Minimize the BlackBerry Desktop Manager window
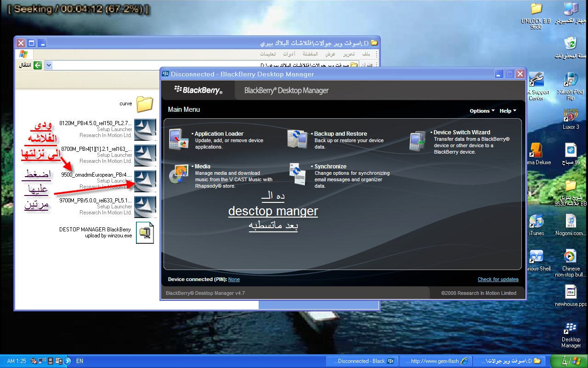The image size is (588, 368). 499,74
